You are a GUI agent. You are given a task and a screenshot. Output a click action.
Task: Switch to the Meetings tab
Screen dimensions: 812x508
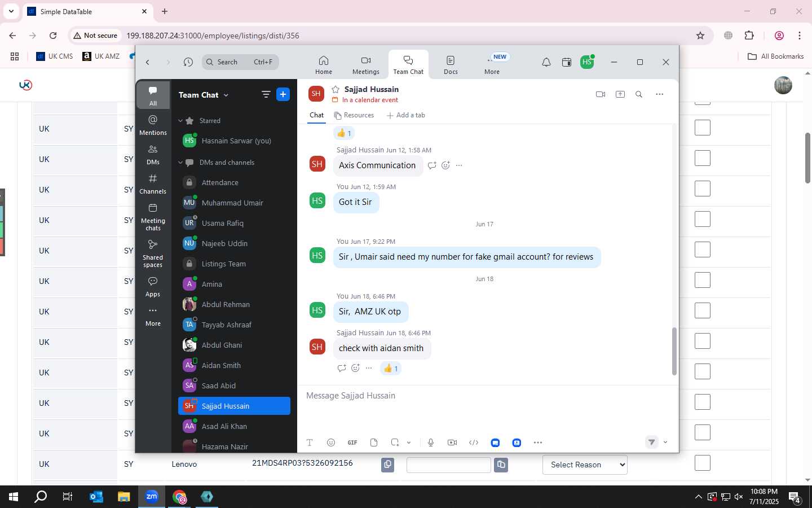point(366,65)
